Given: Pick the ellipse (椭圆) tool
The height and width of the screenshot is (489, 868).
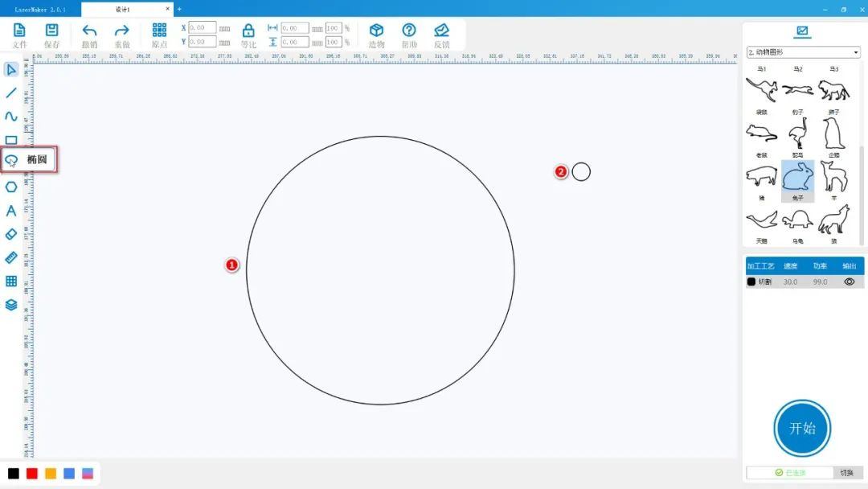Looking at the screenshot, I should (x=11, y=160).
